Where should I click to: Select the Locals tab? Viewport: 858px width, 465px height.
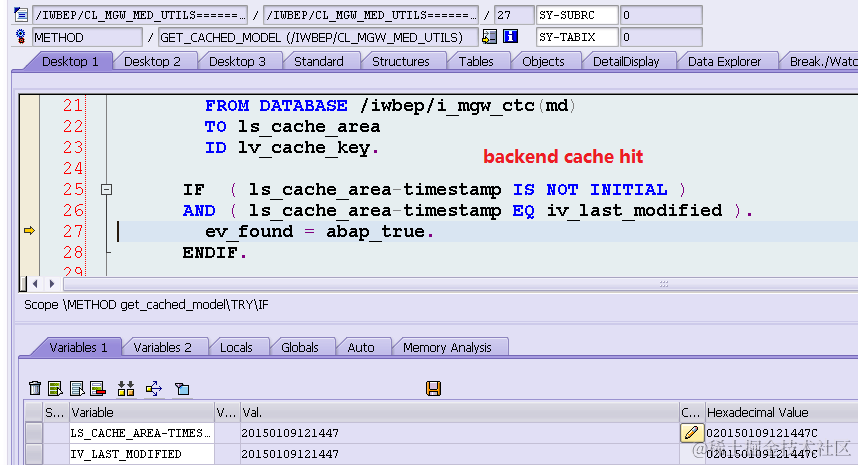point(236,347)
